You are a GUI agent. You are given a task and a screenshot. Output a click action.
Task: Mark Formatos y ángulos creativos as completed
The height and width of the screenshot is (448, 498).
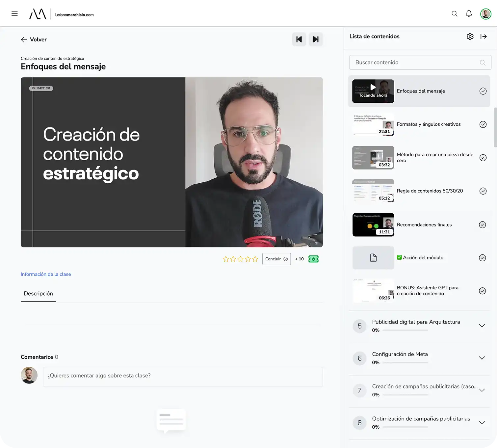tap(483, 124)
